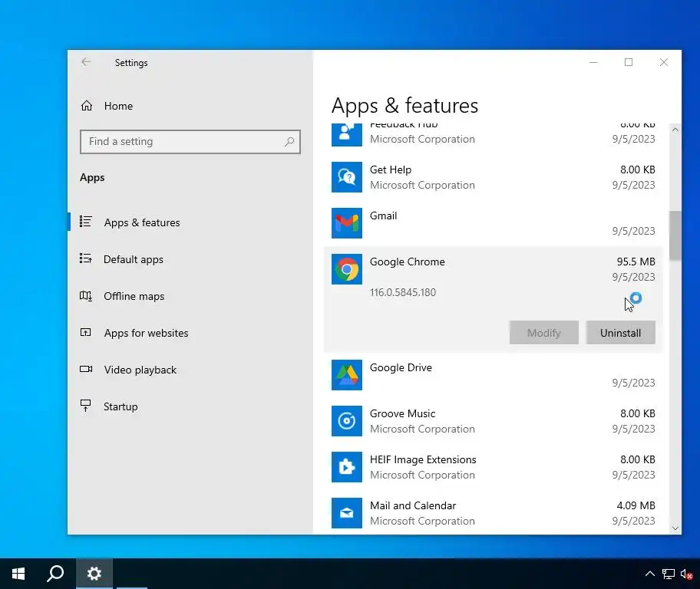Close the Settings window
The width and height of the screenshot is (700, 589).
click(664, 62)
